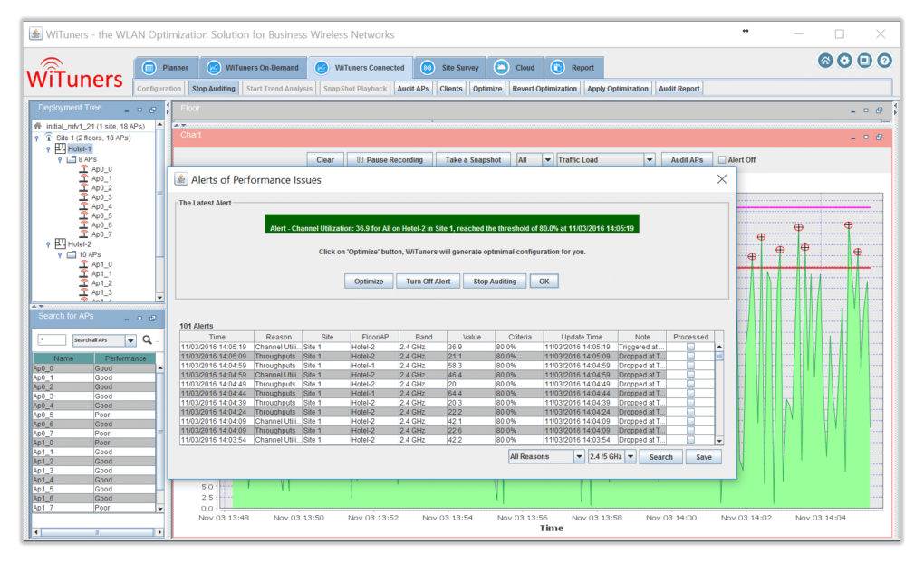The image size is (924, 563).
Task: Click the Clear button in Chart panel
Action: click(x=325, y=159)
